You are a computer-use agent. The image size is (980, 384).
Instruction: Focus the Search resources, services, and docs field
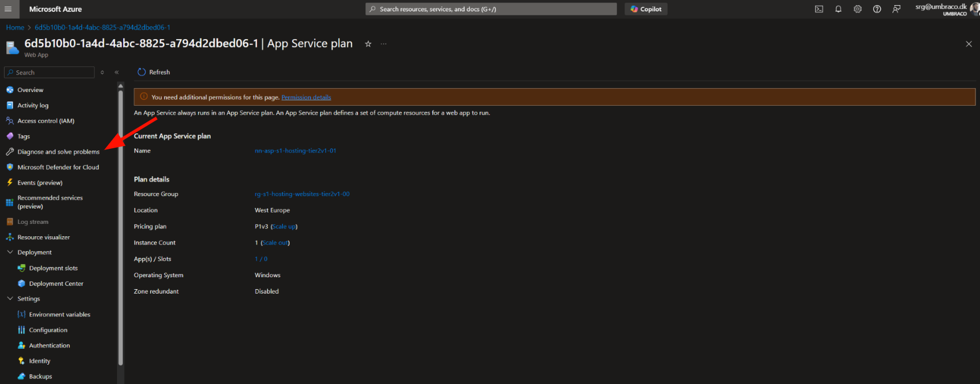tap(491, 9)
